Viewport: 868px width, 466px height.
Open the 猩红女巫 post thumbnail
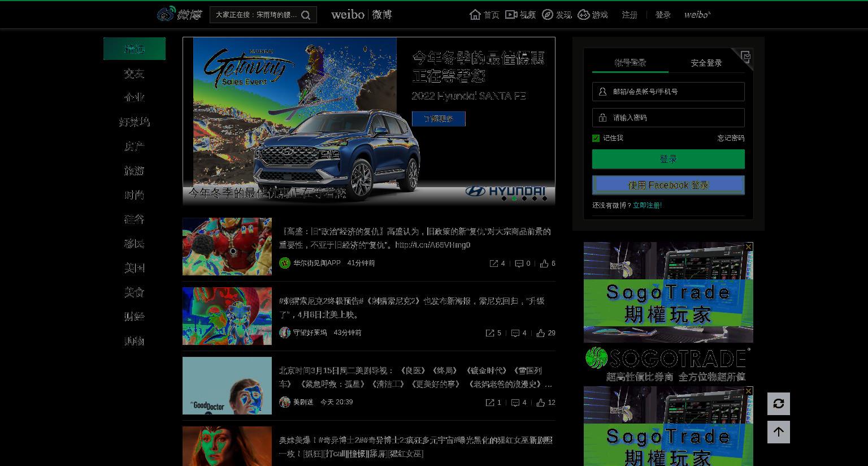(227, 446)
